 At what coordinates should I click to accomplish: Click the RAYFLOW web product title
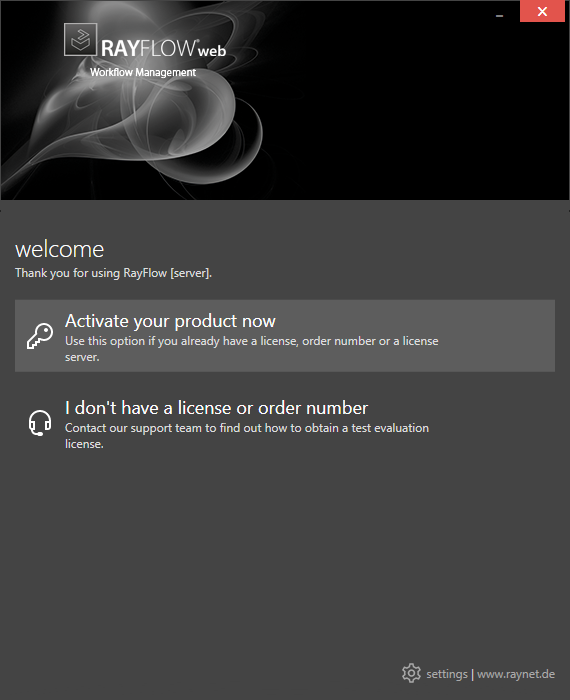pyautogui.click(x=164, y=48)
